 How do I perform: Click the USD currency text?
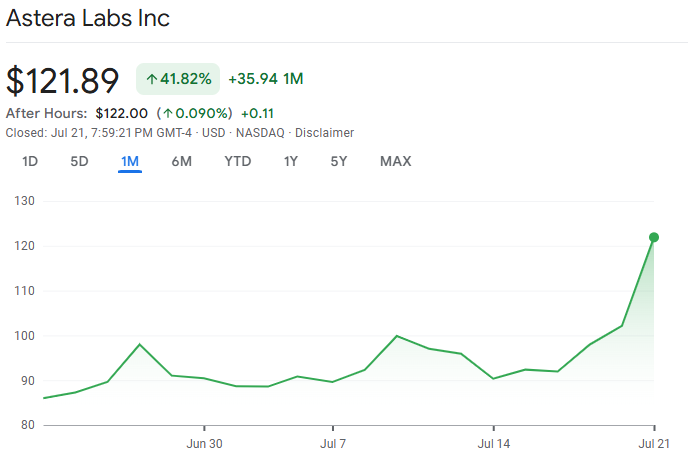pyautogui.click(x=214, y=133)
